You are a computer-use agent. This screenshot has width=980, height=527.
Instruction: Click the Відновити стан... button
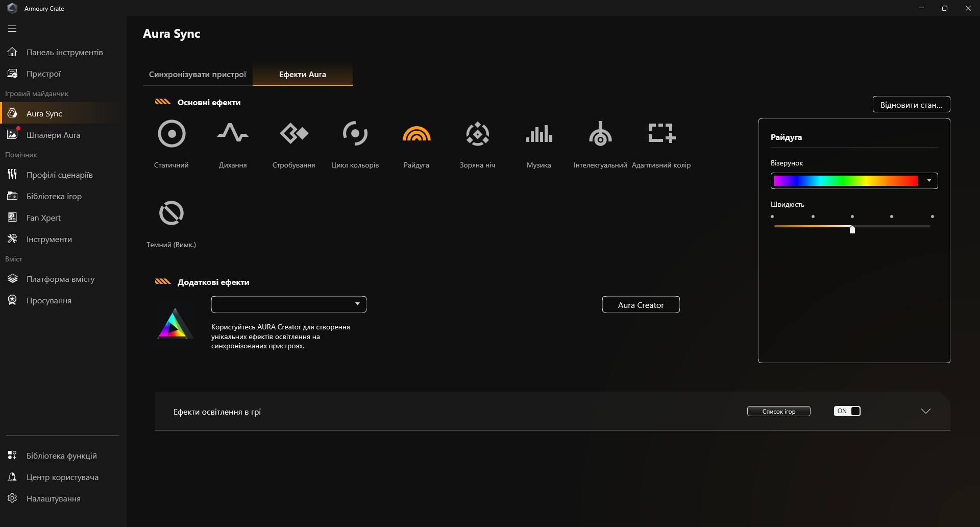(x=912, y=105)
